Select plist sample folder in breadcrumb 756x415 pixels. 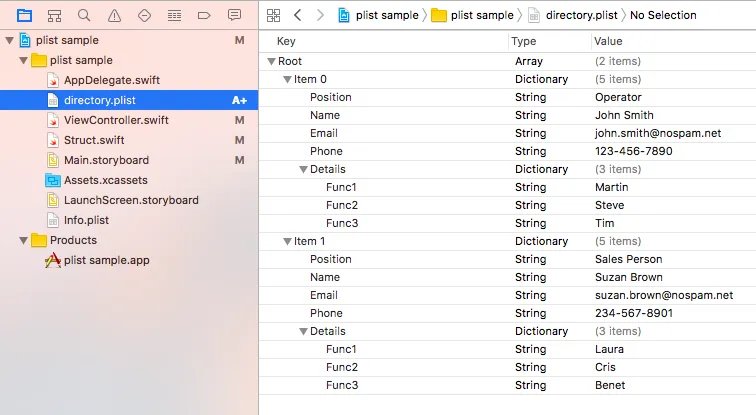coord(482,15)
